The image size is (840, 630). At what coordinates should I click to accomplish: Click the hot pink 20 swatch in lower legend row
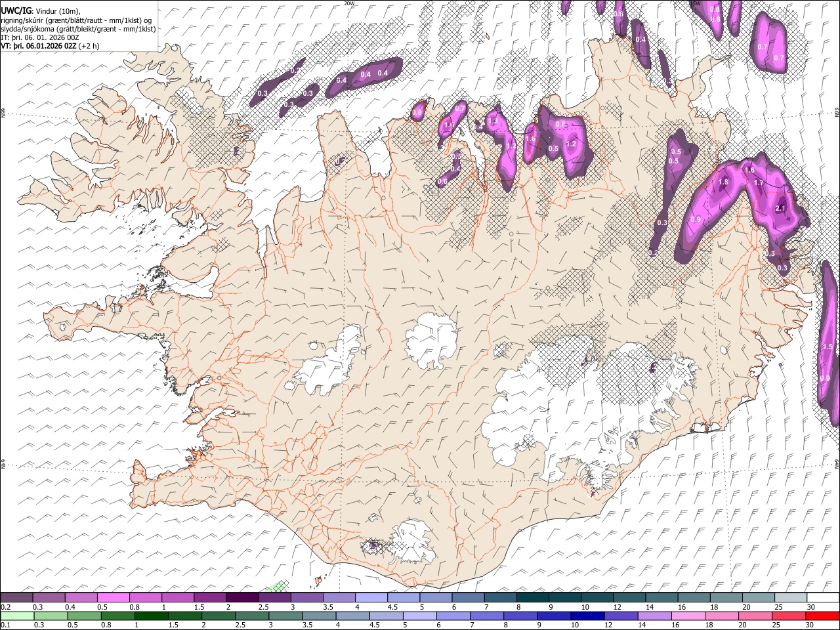coord(755,616)
